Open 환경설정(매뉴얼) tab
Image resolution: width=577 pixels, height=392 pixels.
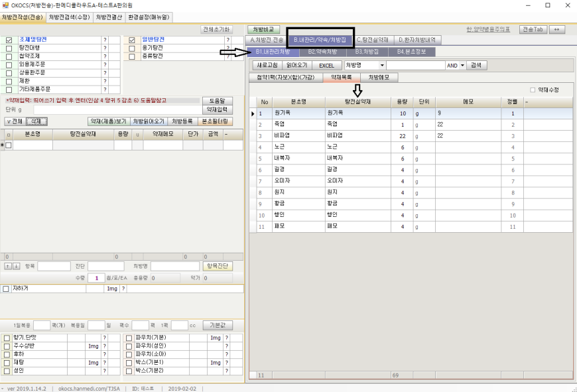149,17
